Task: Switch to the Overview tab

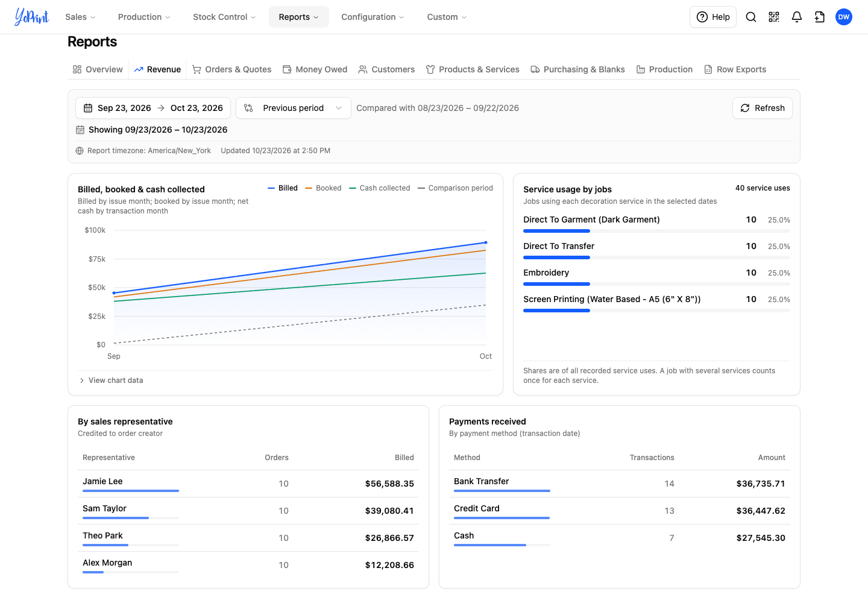Action: pyautogui.click(x=98, y=69)
